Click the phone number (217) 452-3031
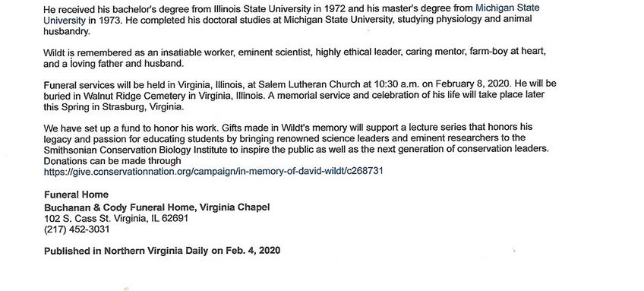The width and height of the screenshot is (644, 291). pos(77,229)
